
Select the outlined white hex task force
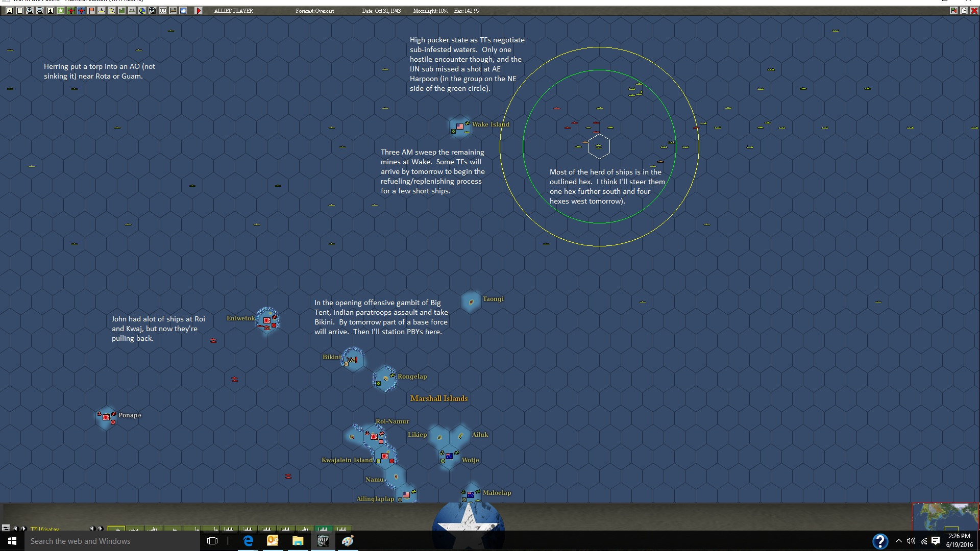tap(599, 147)
